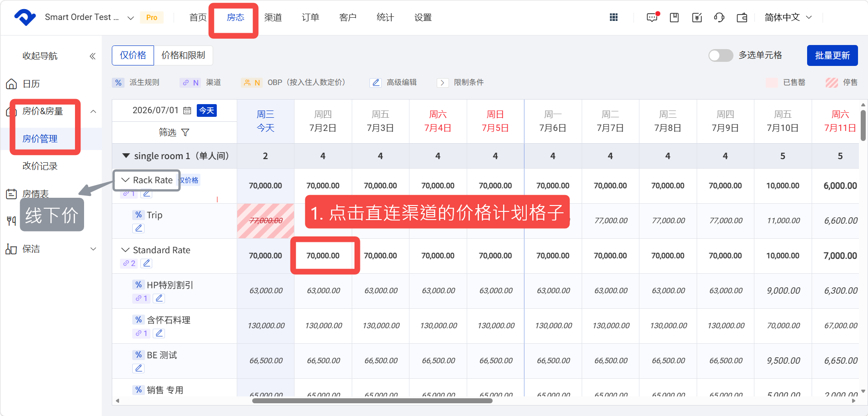Open the wallet icon in header
The image size is (868, 416).
coord(742,17)
